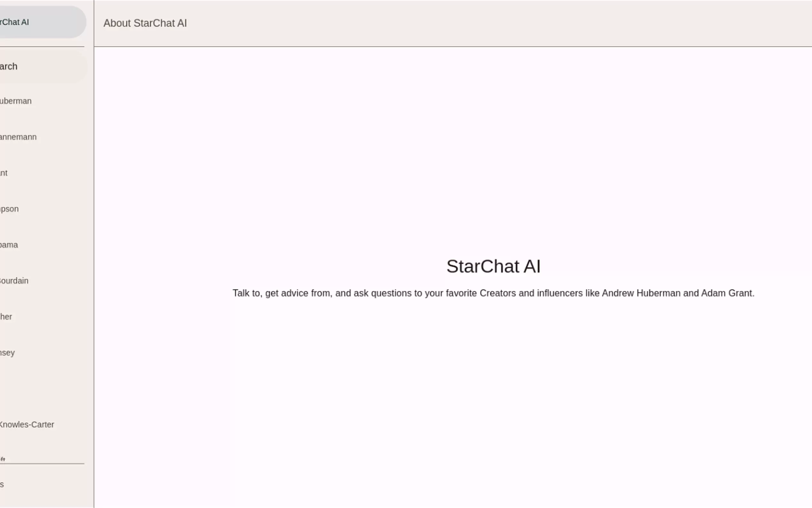Click the 'About StarChat AI' header title
Image resolution: width=812 pixels, height=508 pixels.
145,23
